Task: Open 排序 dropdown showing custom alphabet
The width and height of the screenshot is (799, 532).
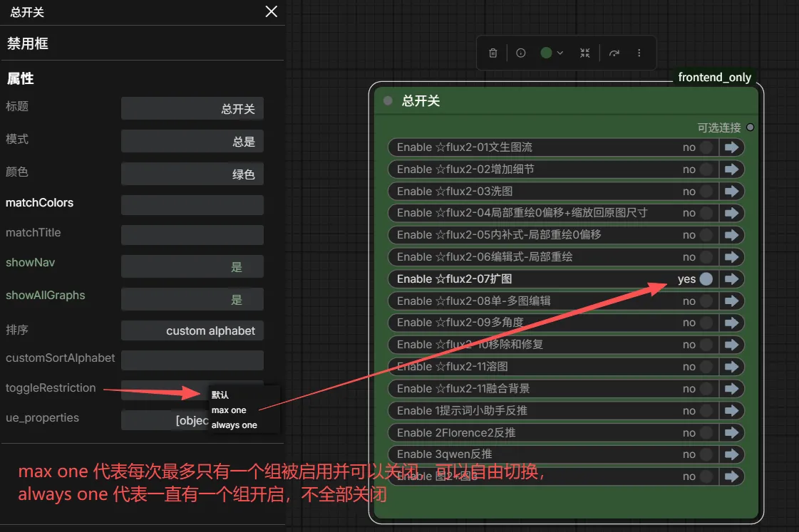Action: coord(192,330)
